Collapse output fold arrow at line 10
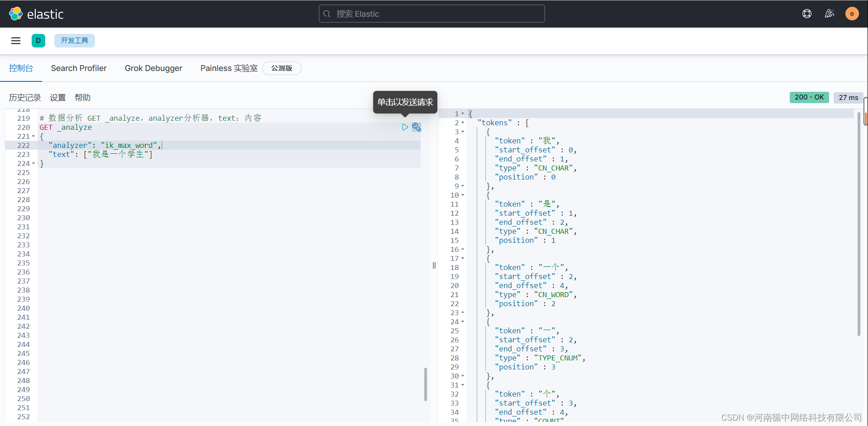This screenshot has width=868, height=426. tap(463, 195)
